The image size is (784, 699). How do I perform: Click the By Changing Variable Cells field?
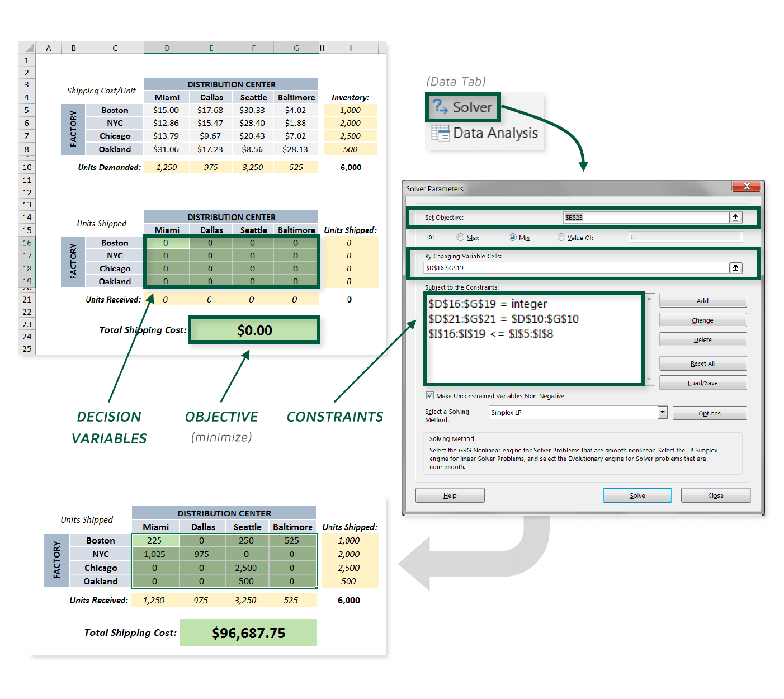point(577,268)
